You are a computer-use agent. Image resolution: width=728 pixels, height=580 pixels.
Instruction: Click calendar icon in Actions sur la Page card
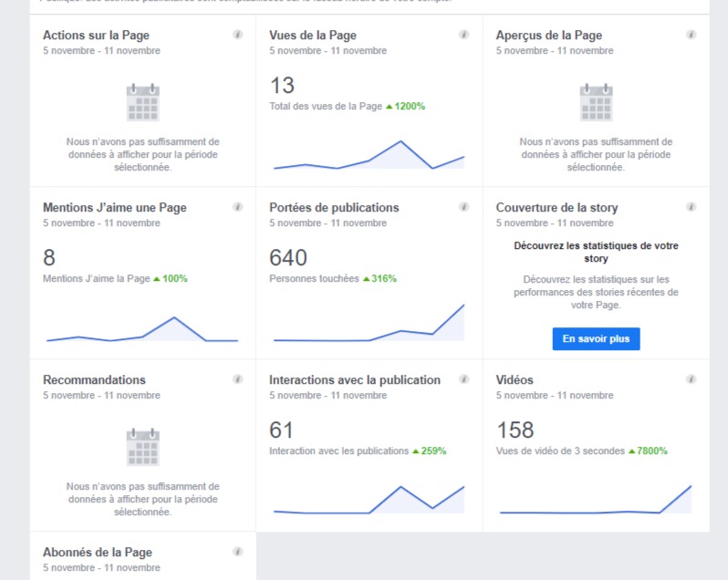(x=142, y=102)
